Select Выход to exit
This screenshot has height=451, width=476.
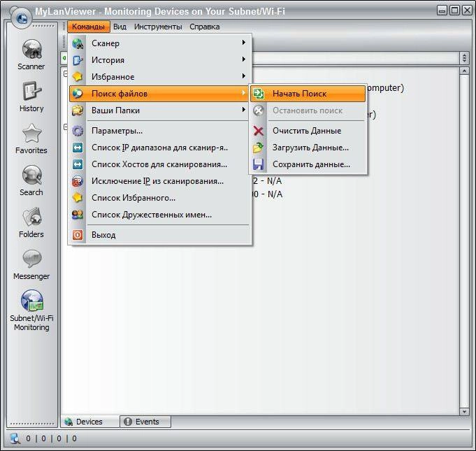160,235
